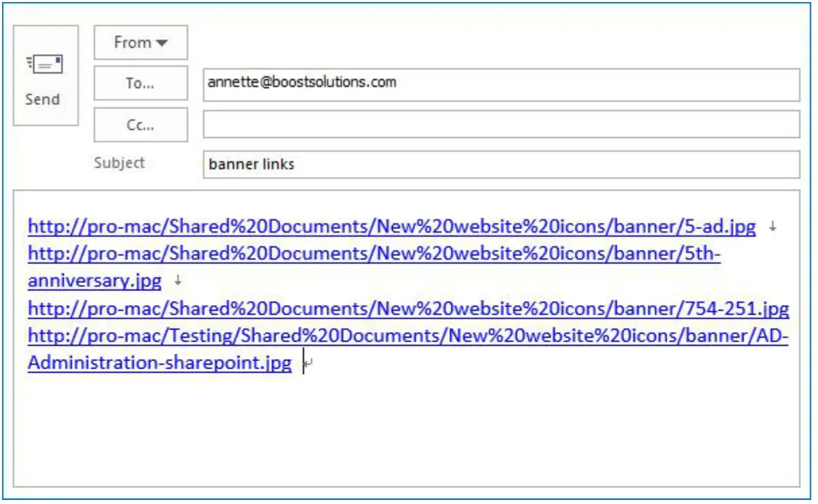Screen dimensions: 818x504
Task: Open the From dropdown
Action: [x=141, y=42]
